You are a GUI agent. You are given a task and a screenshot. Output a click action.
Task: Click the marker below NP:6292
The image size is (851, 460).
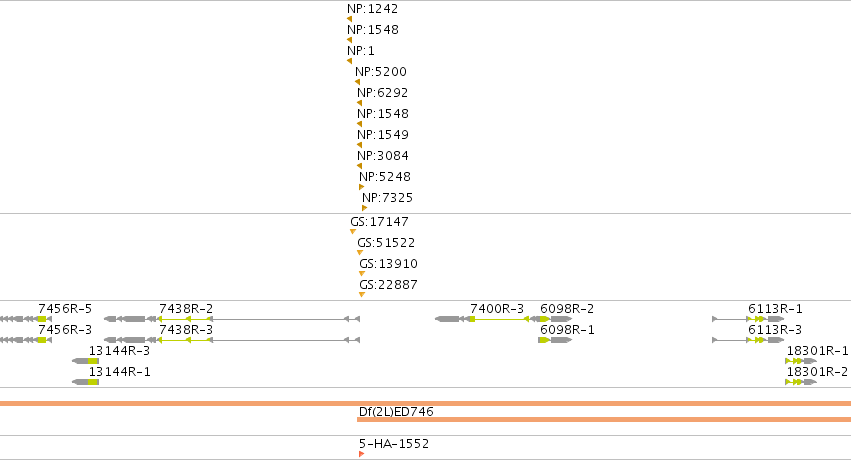[359, 103]
